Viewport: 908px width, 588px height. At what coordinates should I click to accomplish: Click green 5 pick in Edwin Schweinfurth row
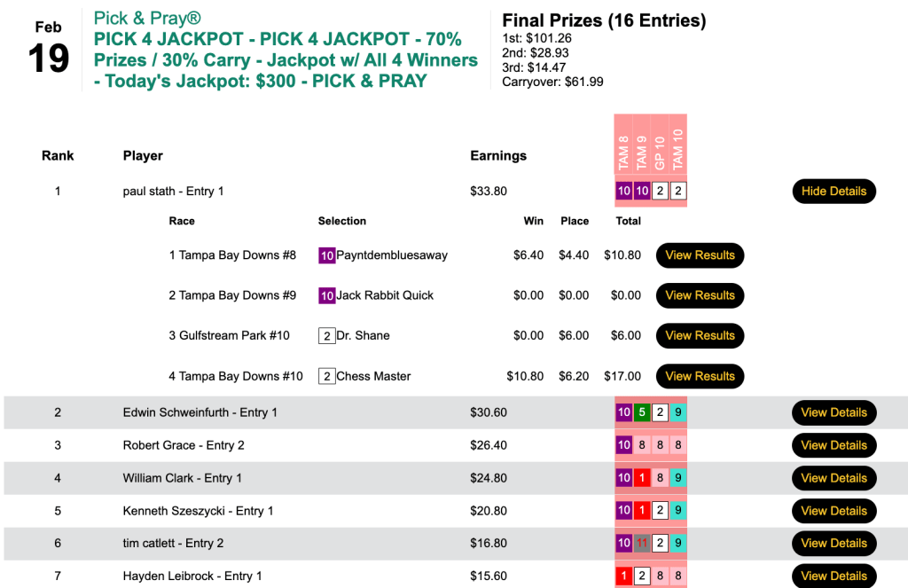tap(642, 412)
